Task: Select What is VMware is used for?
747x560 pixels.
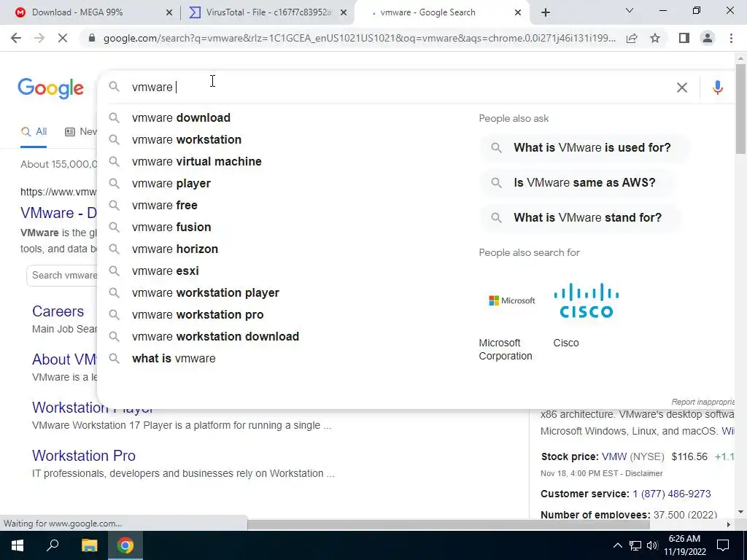Action: click(x=584, y=147)
